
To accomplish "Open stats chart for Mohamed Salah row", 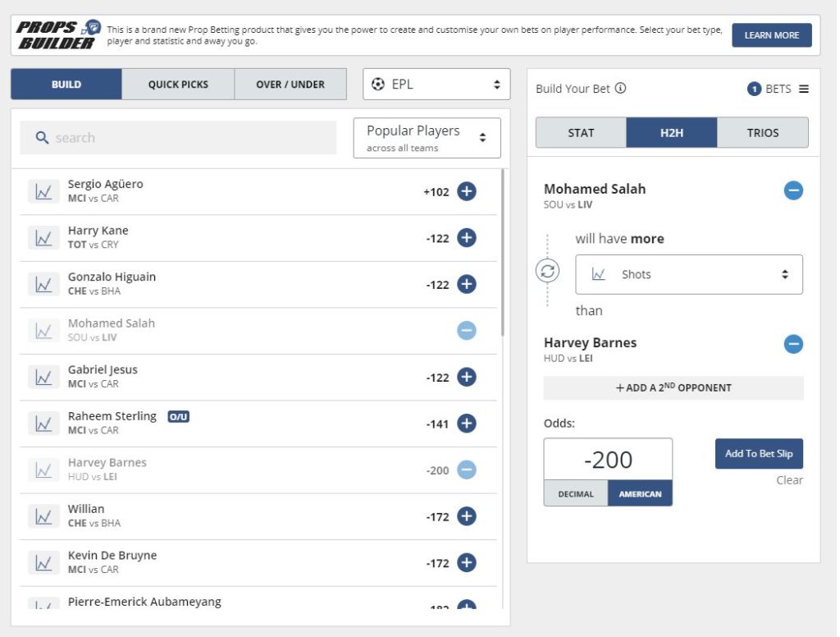I will point(43,330).
